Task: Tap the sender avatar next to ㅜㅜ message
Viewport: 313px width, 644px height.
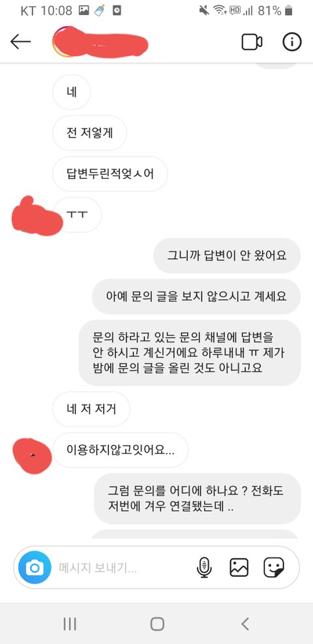Action: click(36, 217)
